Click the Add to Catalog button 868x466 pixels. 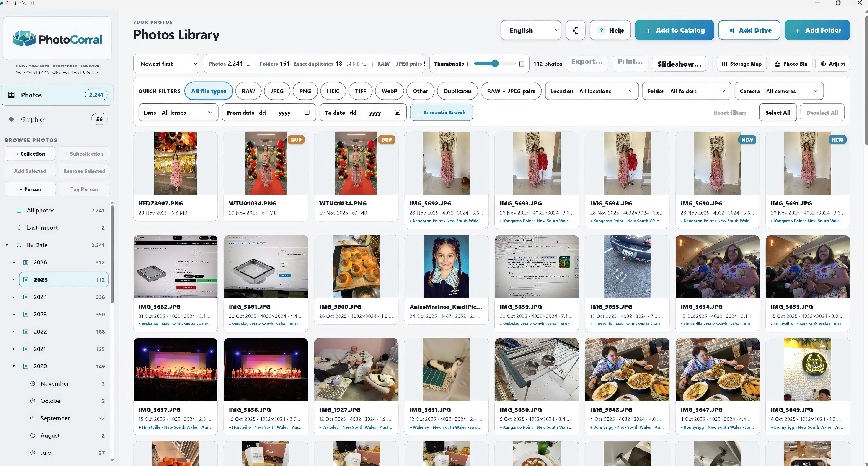(674, 30)
